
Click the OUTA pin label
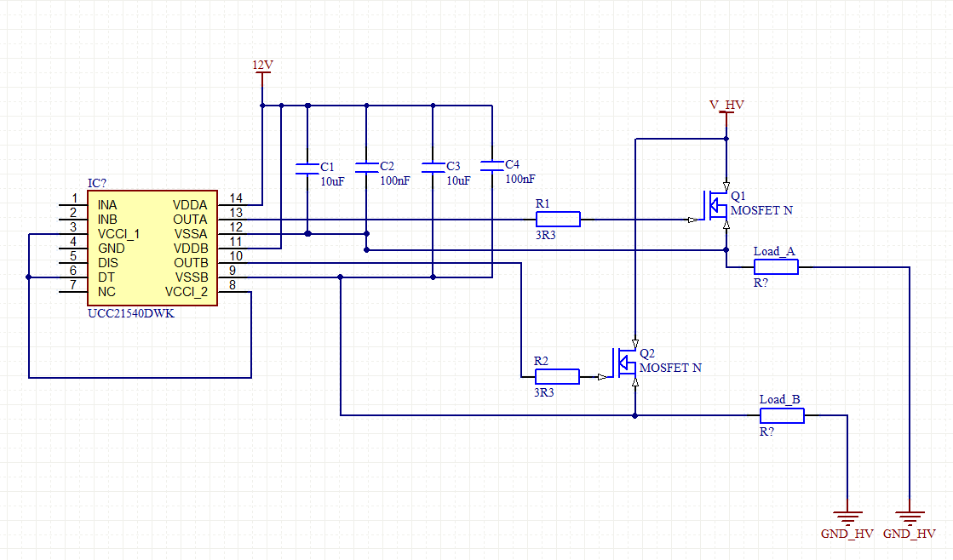pos(190,220)
